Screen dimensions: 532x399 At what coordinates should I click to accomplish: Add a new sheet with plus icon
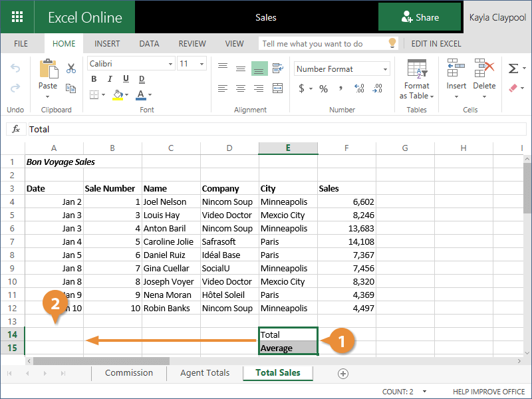[343, 374]
